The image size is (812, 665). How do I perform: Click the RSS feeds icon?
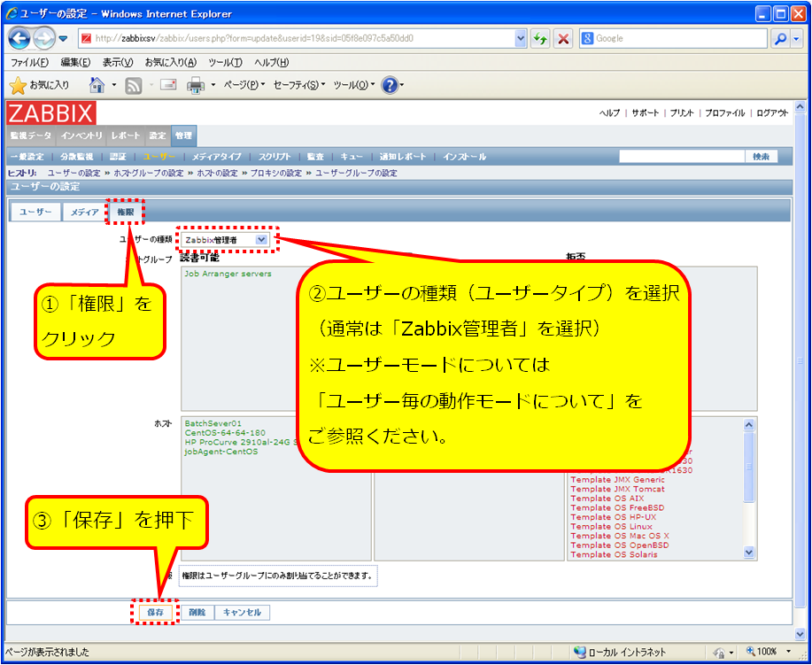[134, 86]
